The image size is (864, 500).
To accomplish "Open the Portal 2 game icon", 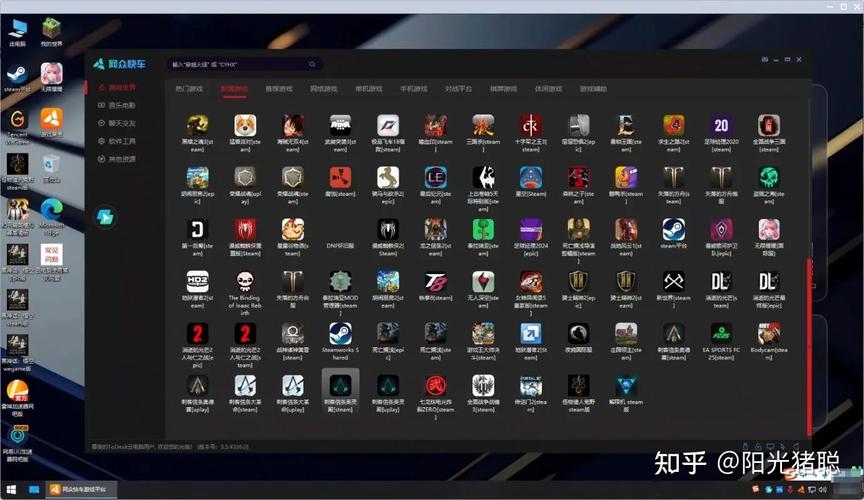I will (x=531, y=385).
